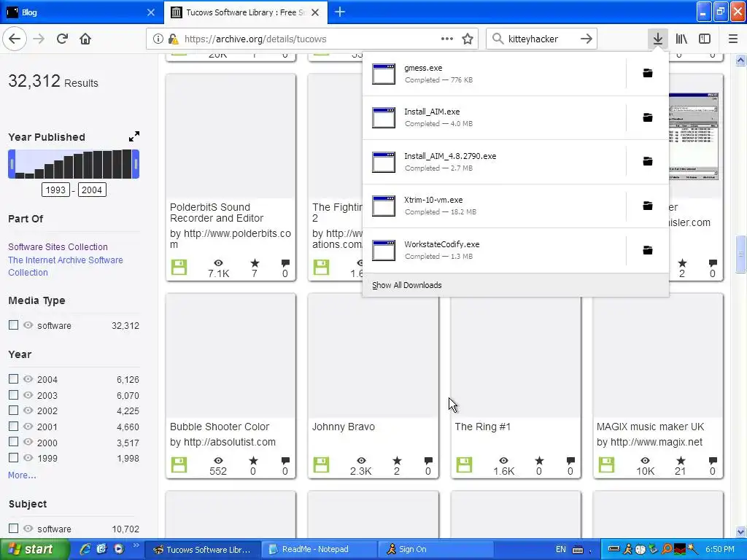
Task: Run the kitteyhacker search using the arrow
Action: 587,39
